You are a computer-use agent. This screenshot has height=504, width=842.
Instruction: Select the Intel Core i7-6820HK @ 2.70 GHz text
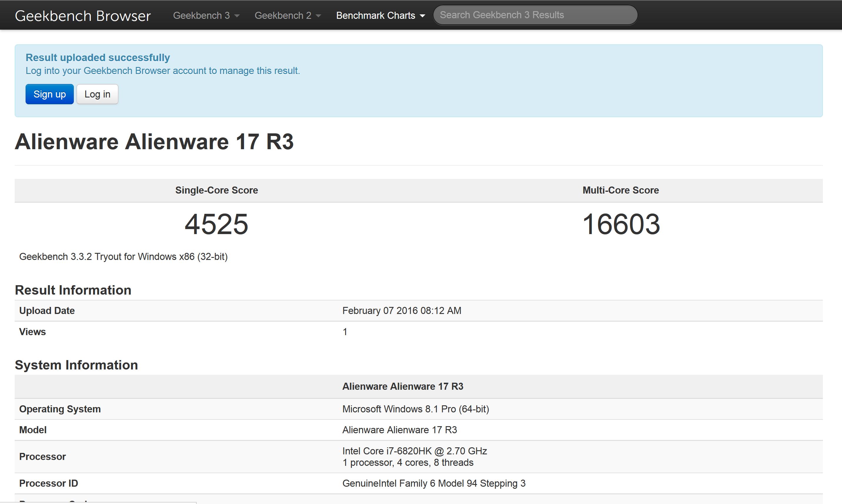coord(415,451)
